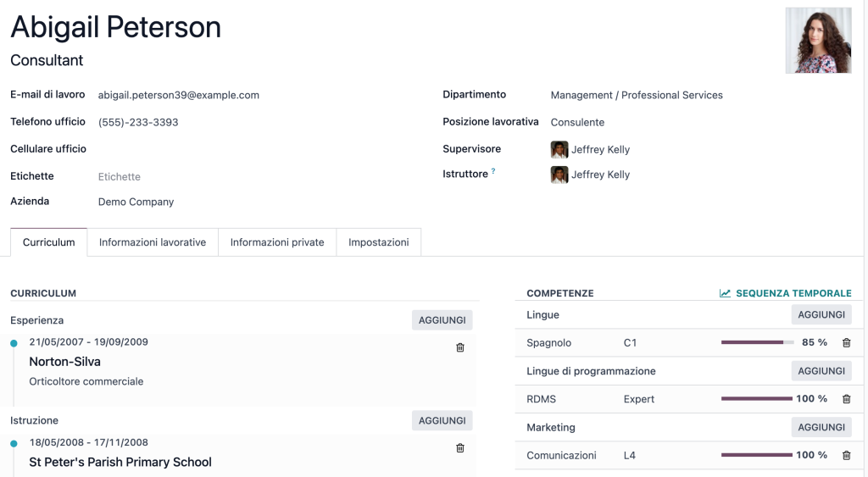
Task: Click Jeffrey Kelly's avatar next to Istruttore
Action: coord(559,175)
